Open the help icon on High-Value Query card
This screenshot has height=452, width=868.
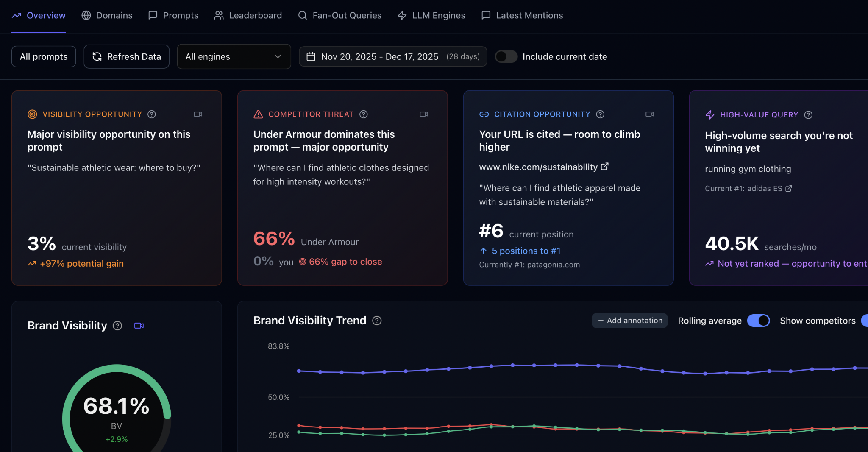(x=809, y=114)
